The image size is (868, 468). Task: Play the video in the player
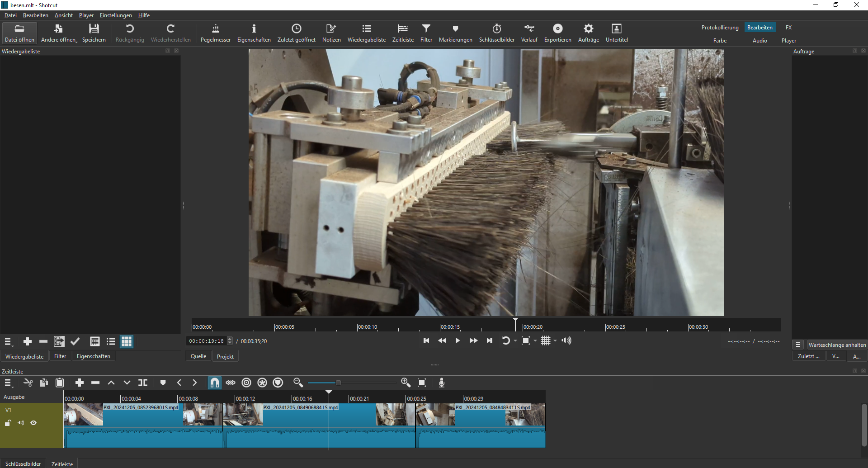click(458, 341)
